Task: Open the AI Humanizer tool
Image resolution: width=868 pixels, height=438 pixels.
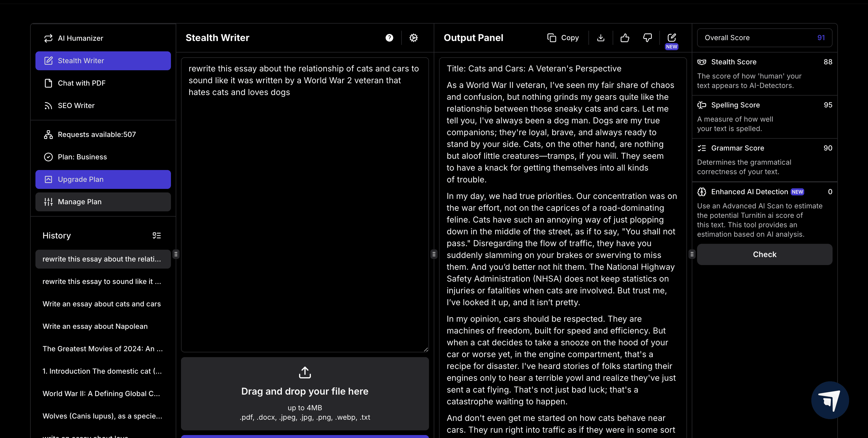Action: click(x=80, y=38)
